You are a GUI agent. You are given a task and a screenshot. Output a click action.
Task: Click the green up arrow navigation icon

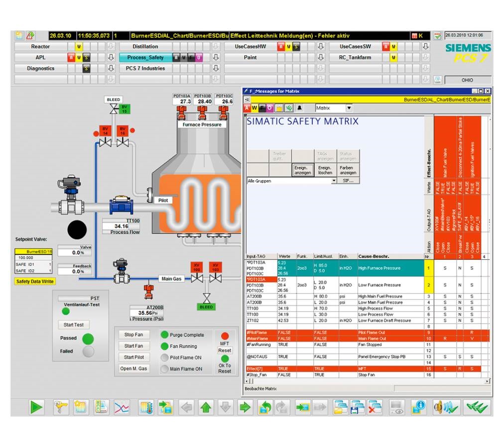tap(206, 407)
